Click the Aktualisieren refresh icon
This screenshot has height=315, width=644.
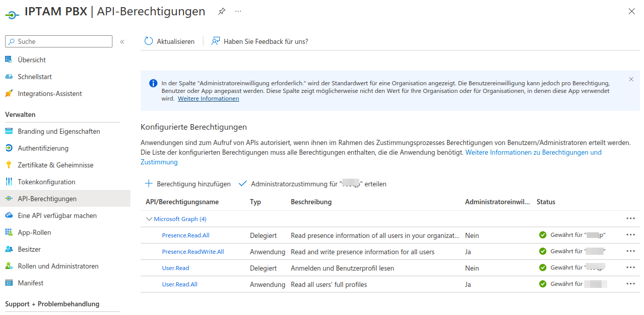[x=149, y=41]
